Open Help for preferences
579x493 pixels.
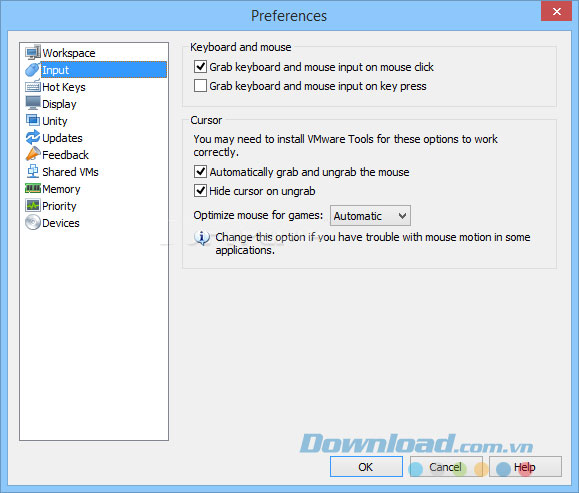coord(525,467)
